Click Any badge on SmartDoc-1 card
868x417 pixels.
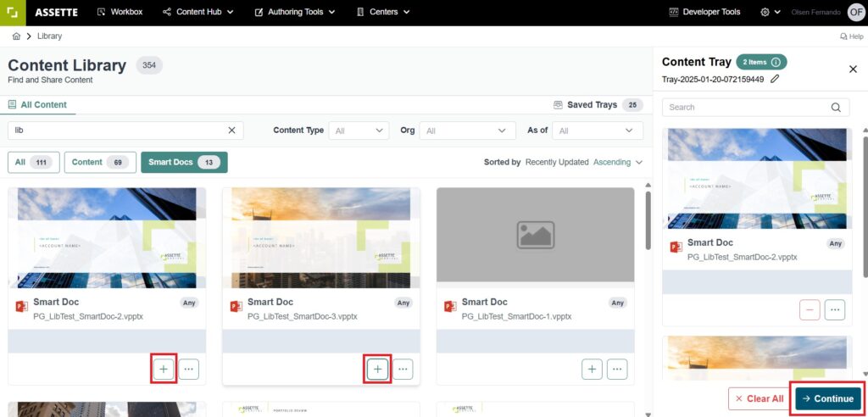point(618,303)
